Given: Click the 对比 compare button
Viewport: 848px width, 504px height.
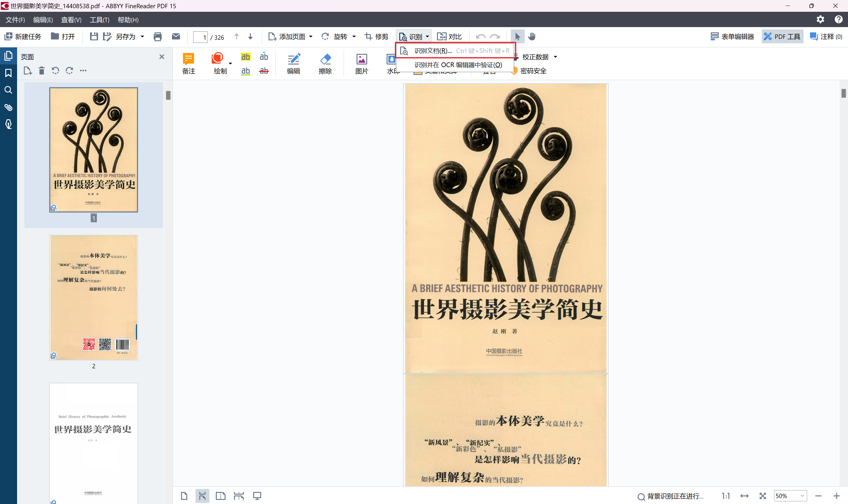Looking at the screenshot, I should coord(449,37).
